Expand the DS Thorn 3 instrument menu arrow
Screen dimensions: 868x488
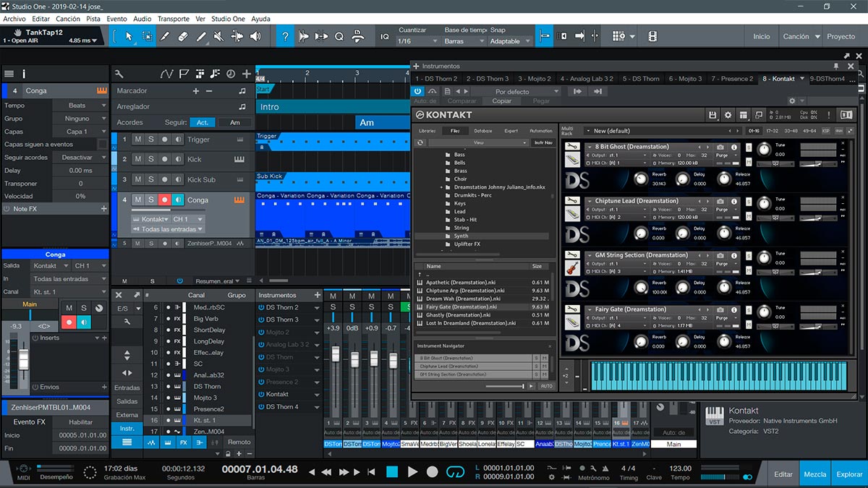coord(317,320)
